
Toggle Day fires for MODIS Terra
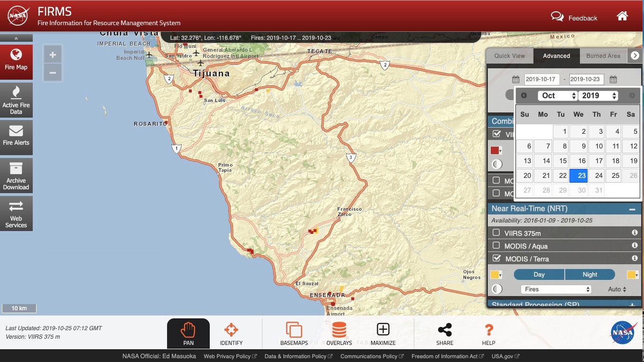(539, 274)
